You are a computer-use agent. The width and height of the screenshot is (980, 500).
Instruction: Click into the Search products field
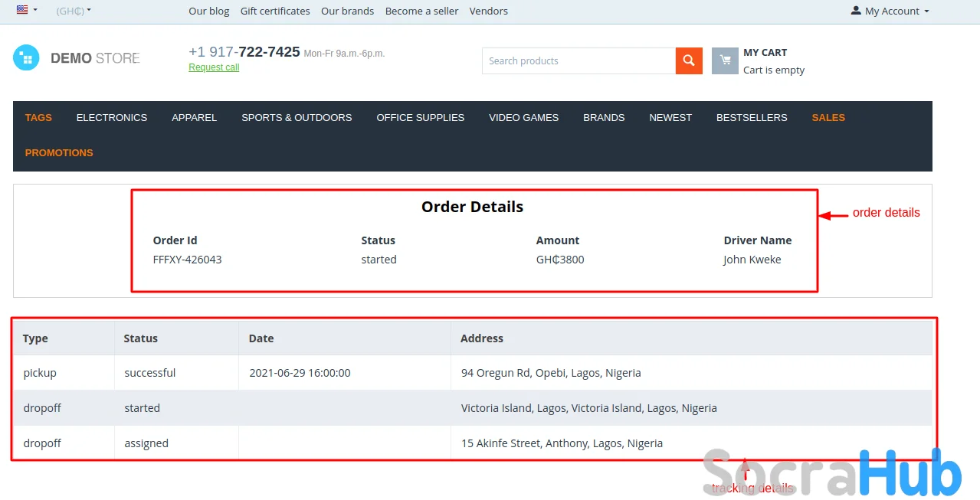[x=578, y=60]
